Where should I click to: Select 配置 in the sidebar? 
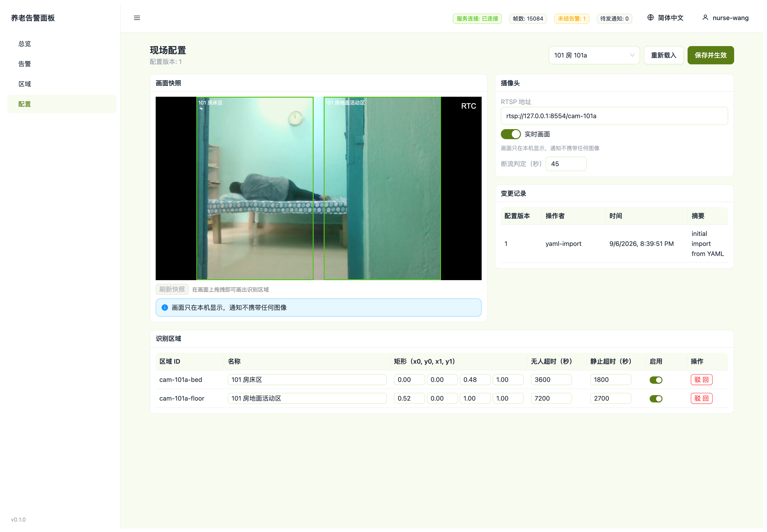(x=62, y=104)
